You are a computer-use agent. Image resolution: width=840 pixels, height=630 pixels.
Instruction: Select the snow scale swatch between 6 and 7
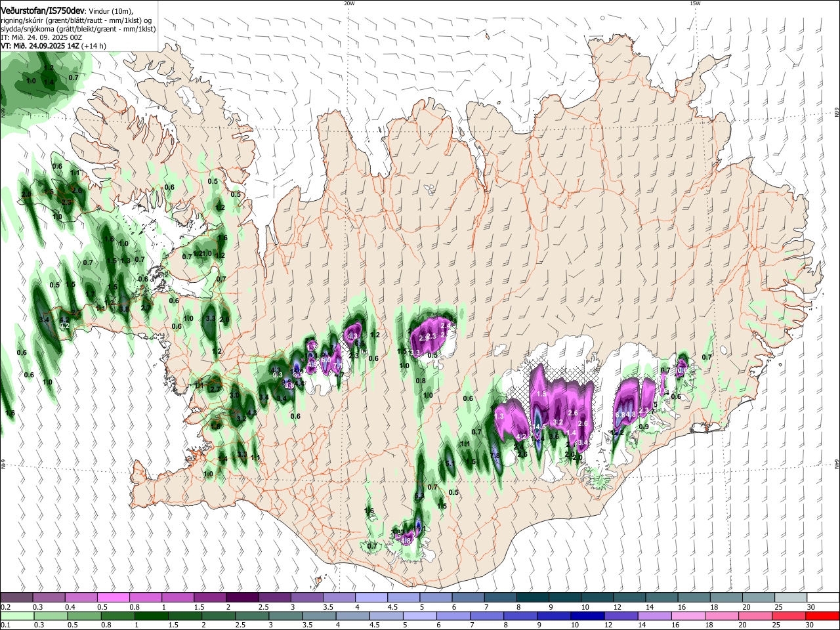coord(467,598)
